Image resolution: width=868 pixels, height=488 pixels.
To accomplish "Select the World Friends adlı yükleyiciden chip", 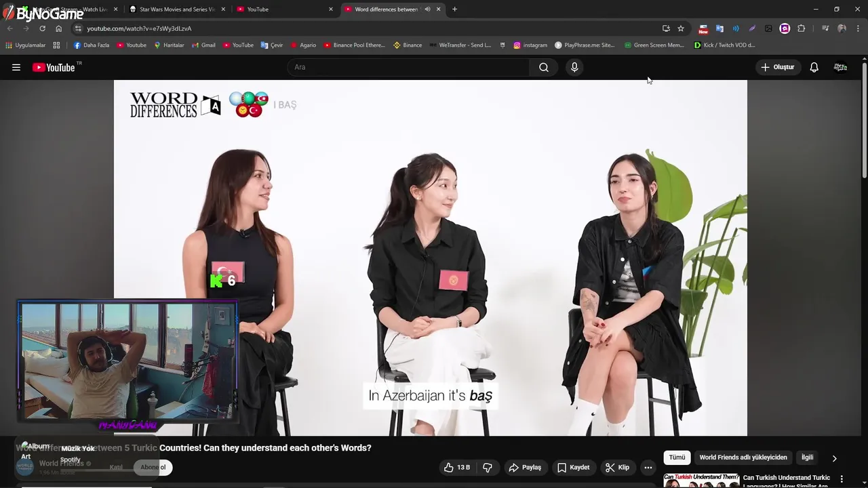I will coord(743,457).
